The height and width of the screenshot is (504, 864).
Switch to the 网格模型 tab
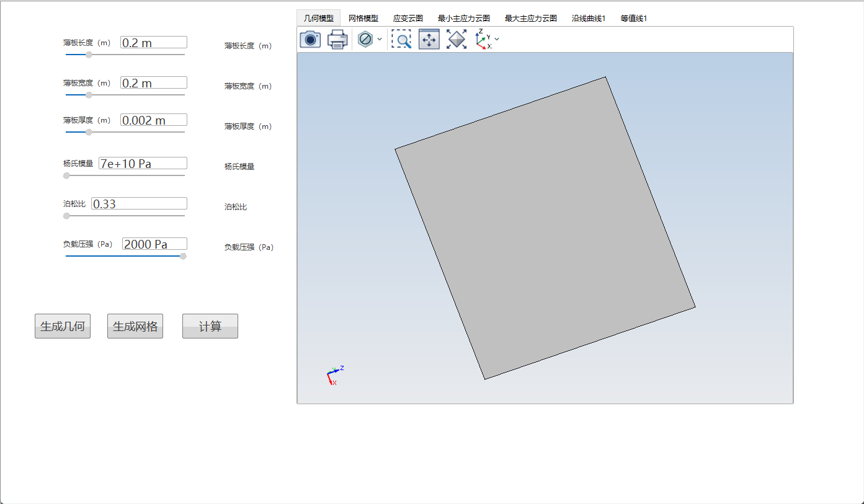point(363,19)
